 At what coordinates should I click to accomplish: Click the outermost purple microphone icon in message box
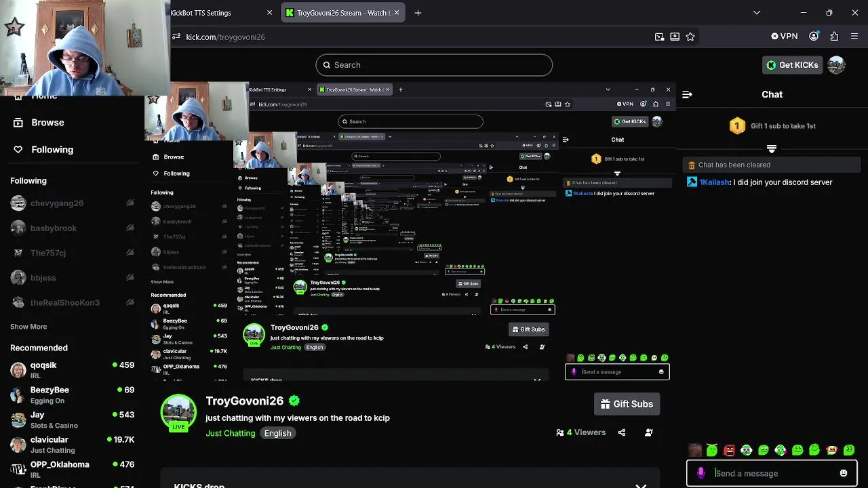(701, 473)
